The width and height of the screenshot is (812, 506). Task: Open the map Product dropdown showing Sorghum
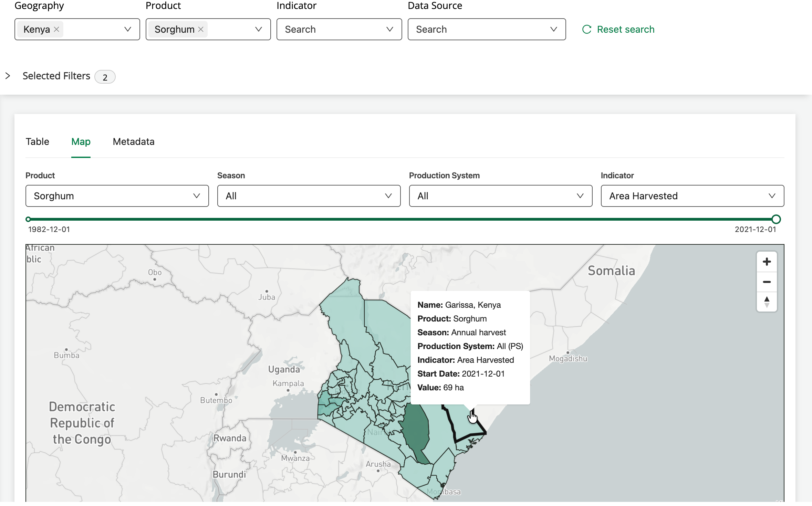[x=117, y=196]
